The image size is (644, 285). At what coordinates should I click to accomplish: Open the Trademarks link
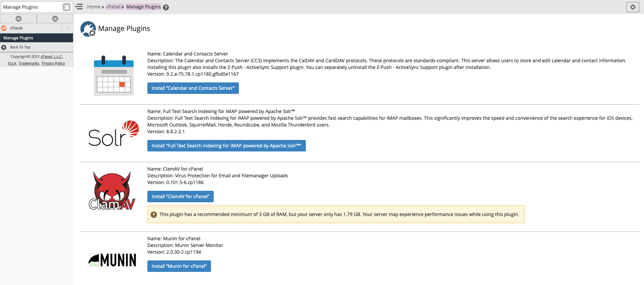coord(29,63)
